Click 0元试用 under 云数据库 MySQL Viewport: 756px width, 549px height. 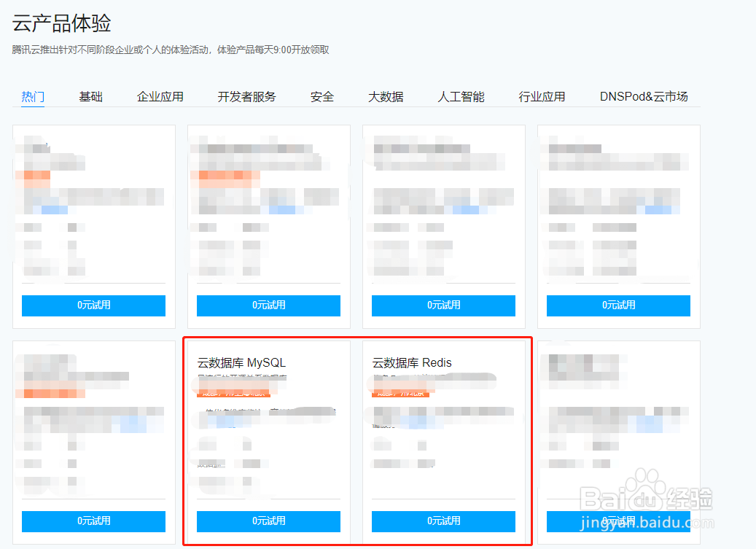pyautogui.click(x=268, y=521)
